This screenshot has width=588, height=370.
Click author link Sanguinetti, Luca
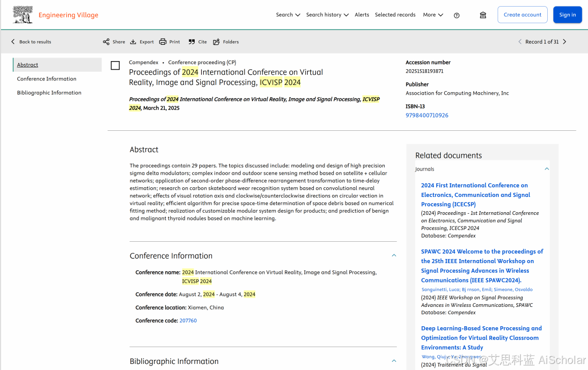[x=440, y=290]
